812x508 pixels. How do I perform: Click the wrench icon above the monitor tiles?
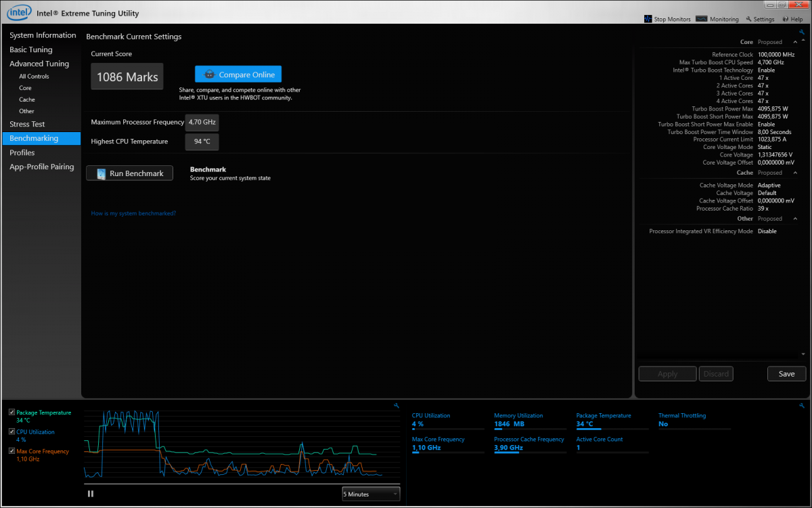802,406
